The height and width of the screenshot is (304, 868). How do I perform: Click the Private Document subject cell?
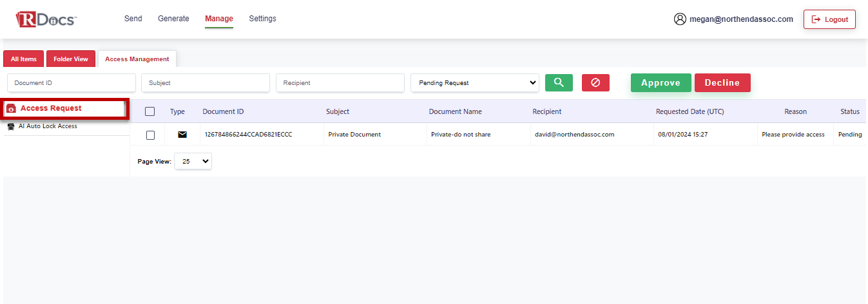click(x=354, y=135)
